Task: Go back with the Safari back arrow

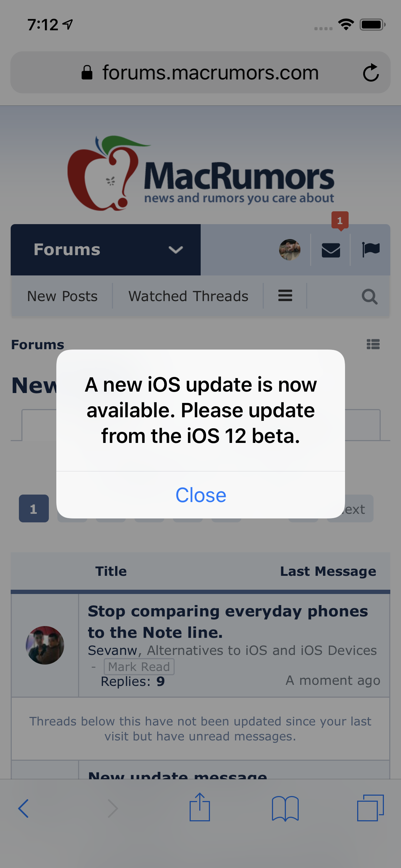Action: click(24, 808)
